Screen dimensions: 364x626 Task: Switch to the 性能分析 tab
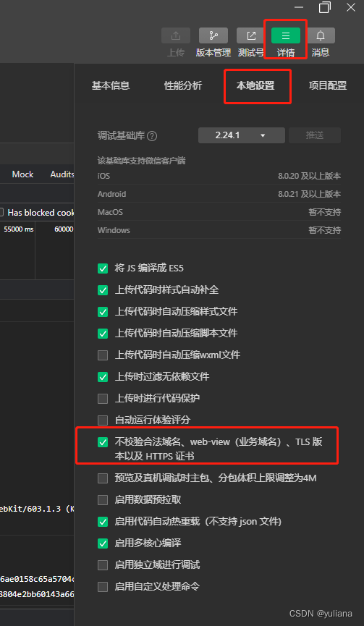[183, 85]
